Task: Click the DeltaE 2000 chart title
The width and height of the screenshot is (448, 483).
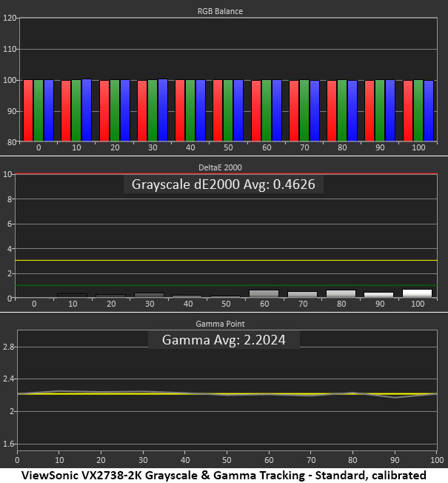Action: [x=220, y=167]
